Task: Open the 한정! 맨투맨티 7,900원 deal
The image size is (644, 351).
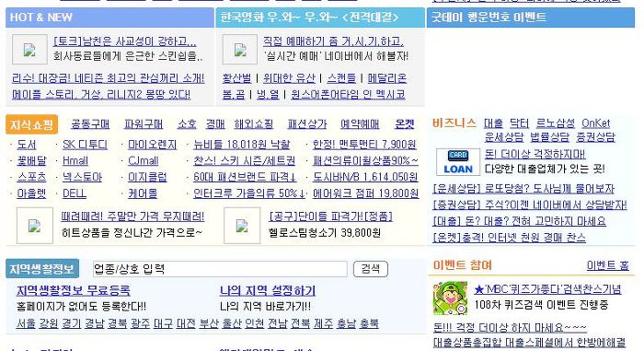Action: [x=364, y=145]
